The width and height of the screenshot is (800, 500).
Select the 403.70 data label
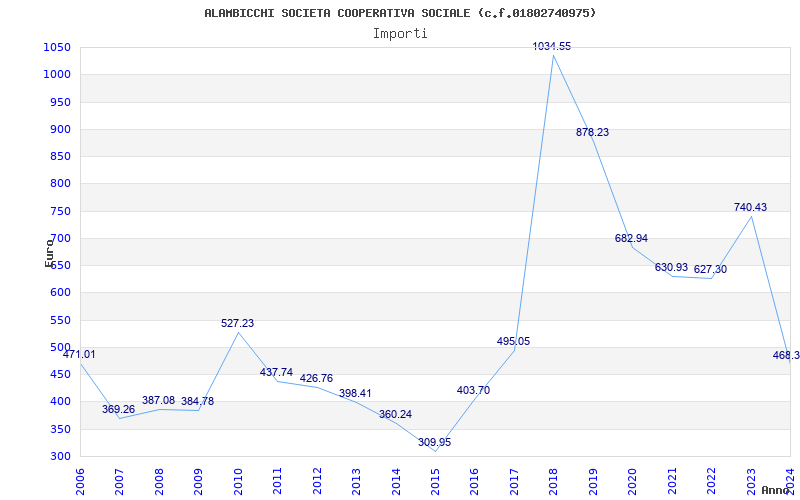(x=473, y=390)
